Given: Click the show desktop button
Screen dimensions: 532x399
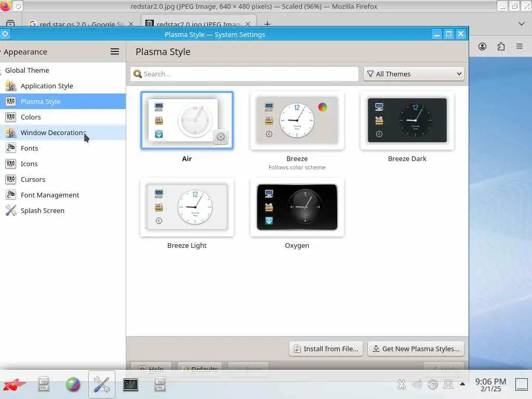Looking at the screenshot, I should point(521,384).
